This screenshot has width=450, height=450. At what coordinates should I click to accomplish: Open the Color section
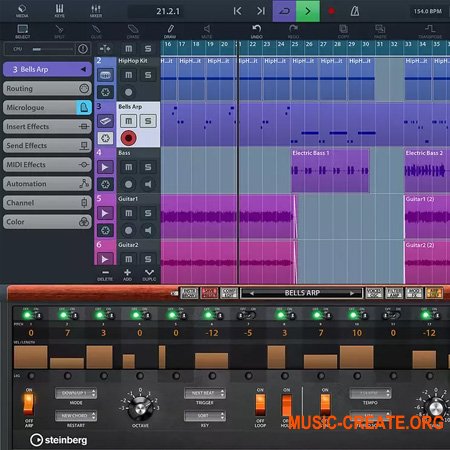[47, 222]
